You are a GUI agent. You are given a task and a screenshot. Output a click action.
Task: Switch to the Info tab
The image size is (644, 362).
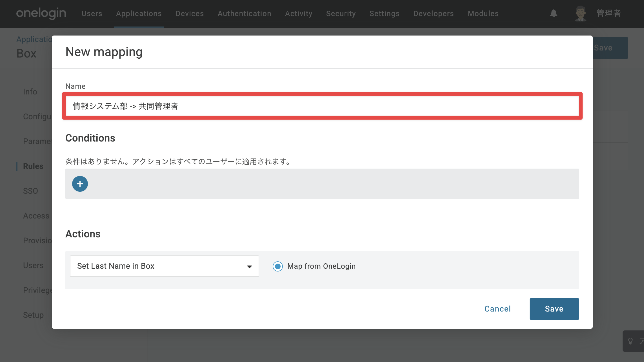point(30,92)
